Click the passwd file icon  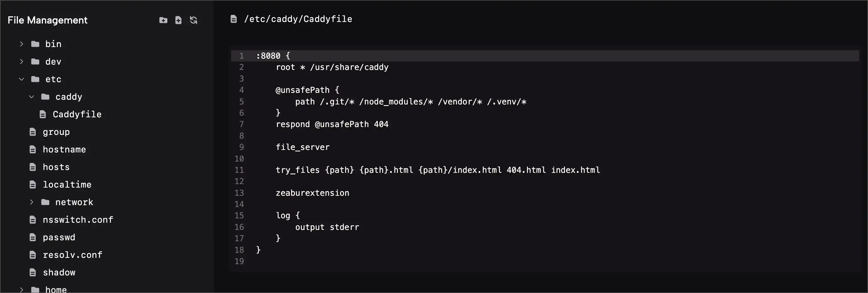point(33,237)
